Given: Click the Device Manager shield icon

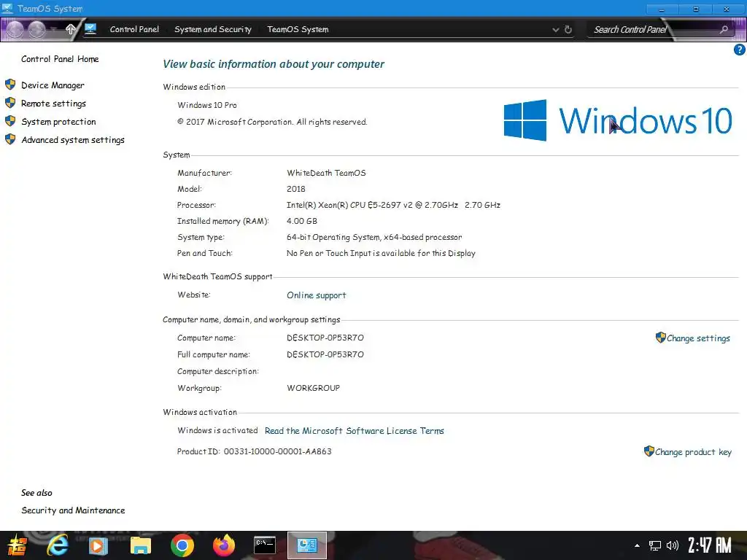Looking at the screenshot, I should click(x=10, y=85).
